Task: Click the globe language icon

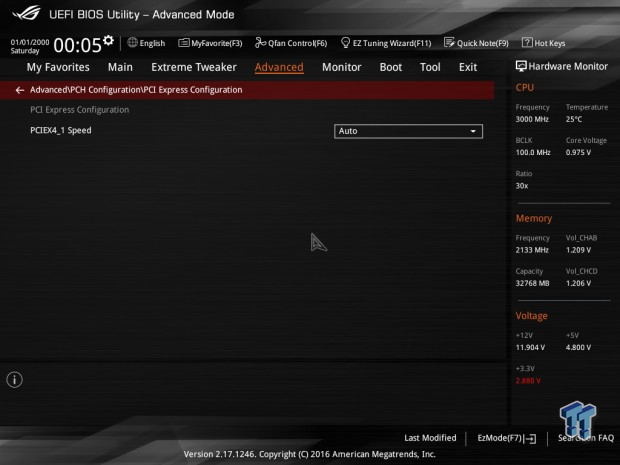Action: [x=132, y=42]
